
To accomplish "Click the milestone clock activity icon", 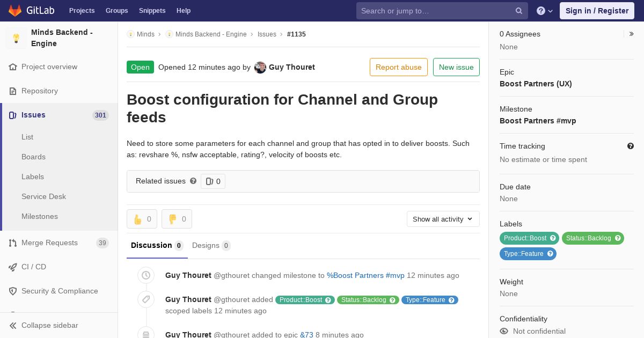I will [x=146, y=275].
